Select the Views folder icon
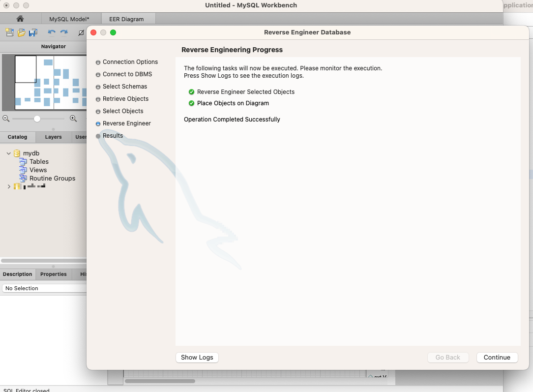The width and height of the screenshot is (533, 392). tap(23, 170)
